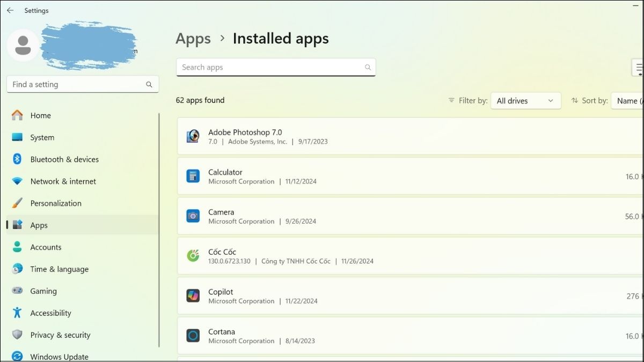The width and height of the screenshot is (644, 362).
Task: Click the Calculator app name
Action: (225, 172)
